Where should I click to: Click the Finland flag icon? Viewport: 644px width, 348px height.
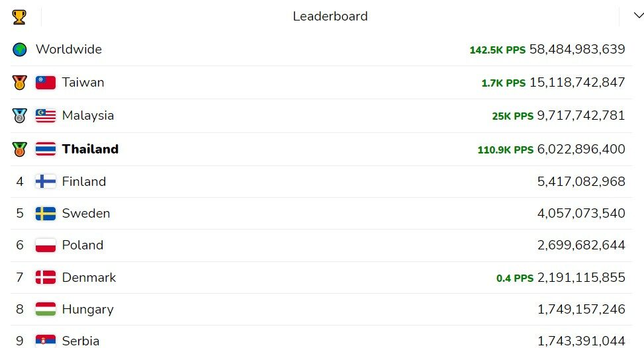tap(46, 181)
